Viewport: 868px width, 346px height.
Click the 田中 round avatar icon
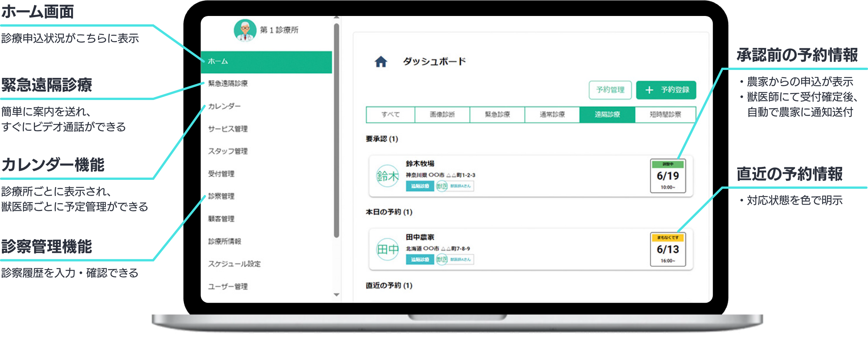387,249
